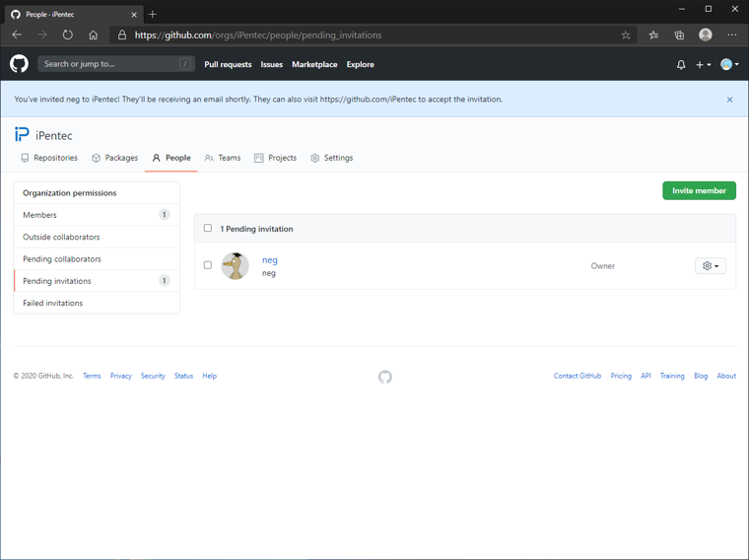This screenshot has height=560, width=749.
Task: Open the Packages tab
Action: pyautogui.click(x=114, y=158)
